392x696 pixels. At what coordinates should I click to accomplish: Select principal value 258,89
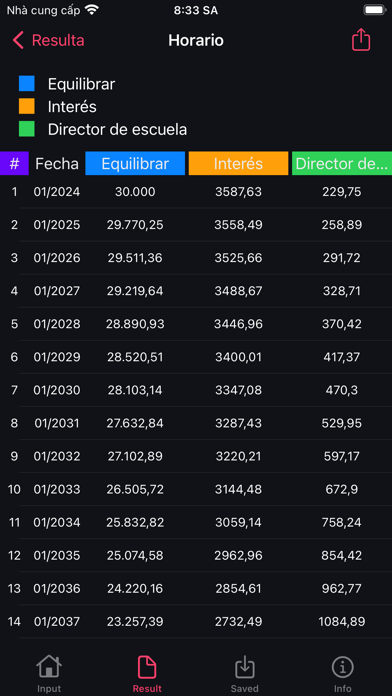click(x=342, y=225)
